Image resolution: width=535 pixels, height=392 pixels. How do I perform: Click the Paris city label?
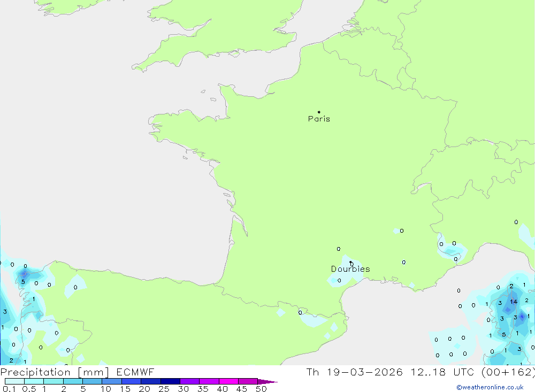(319, 119)
